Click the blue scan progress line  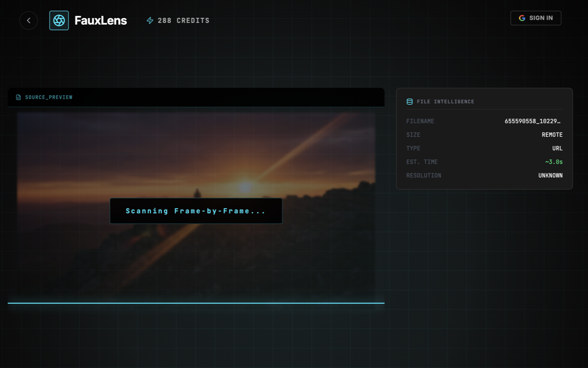196,303
